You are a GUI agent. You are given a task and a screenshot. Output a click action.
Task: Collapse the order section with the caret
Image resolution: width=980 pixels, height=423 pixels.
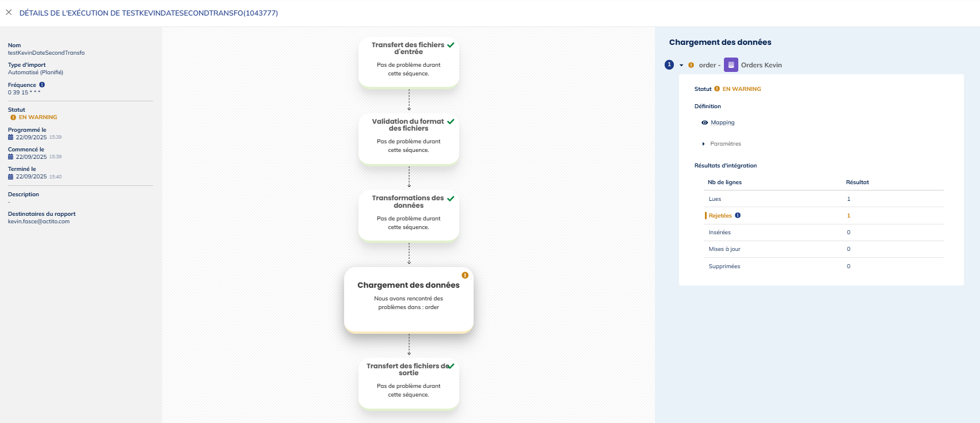coord(681,65)
